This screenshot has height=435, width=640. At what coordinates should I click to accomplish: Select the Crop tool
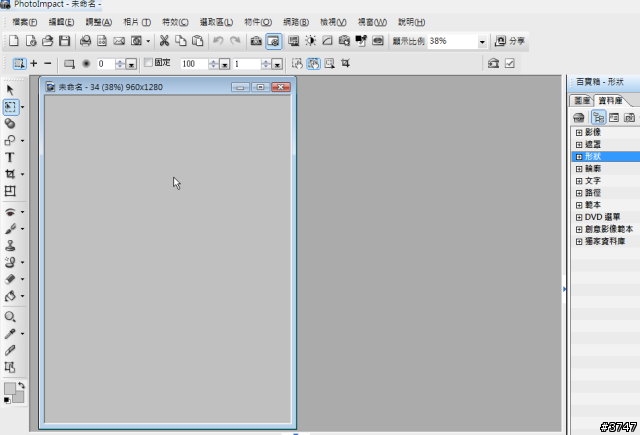coord(10,174)
